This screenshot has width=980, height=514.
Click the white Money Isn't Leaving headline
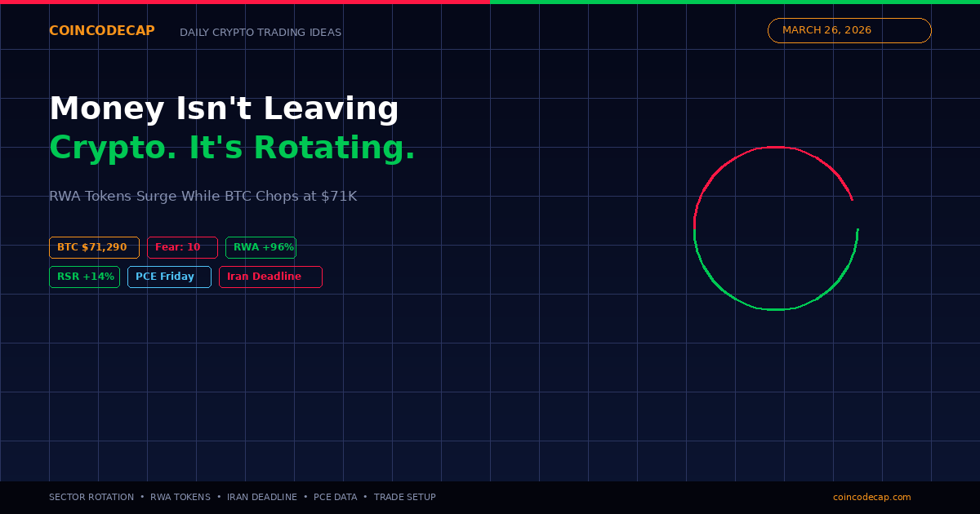click(x=224, y=109)
